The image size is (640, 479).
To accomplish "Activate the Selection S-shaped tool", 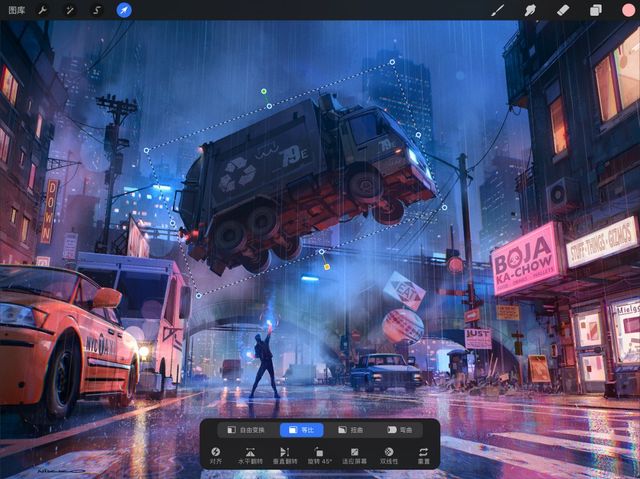I will click(x=97, y=10).
